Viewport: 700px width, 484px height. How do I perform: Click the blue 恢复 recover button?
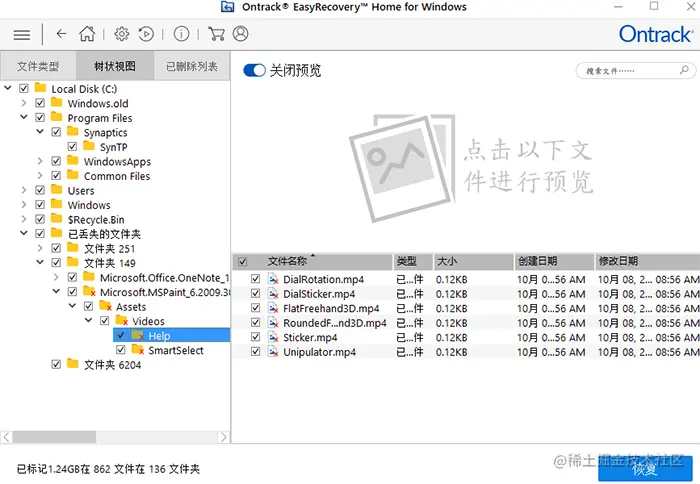(x=645, y=468)
